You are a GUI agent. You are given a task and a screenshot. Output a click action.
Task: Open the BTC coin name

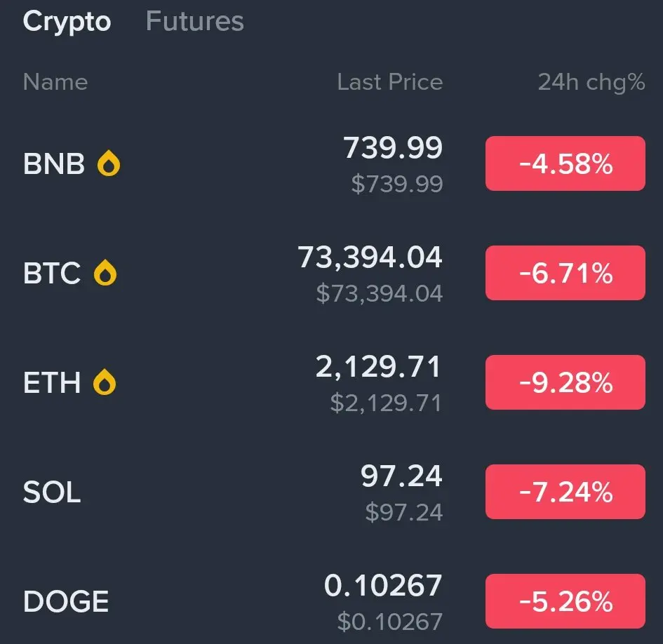(x=52, y=273)
